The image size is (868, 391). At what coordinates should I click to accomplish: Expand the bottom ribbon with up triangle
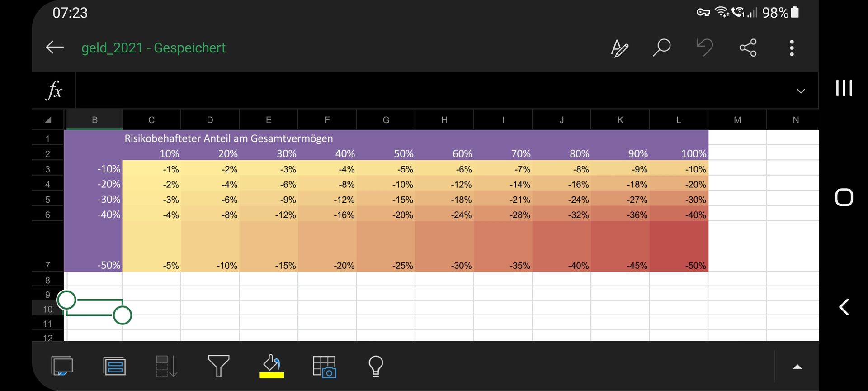797,367
